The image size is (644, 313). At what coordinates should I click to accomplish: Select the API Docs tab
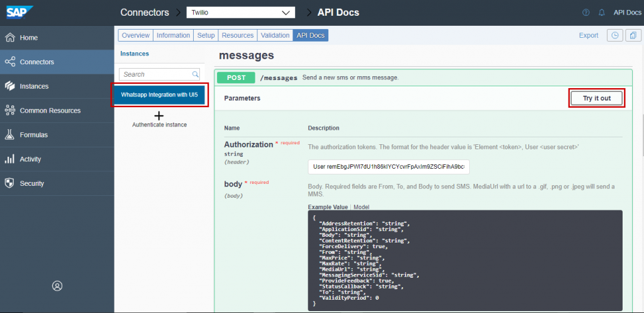[311, 35]
